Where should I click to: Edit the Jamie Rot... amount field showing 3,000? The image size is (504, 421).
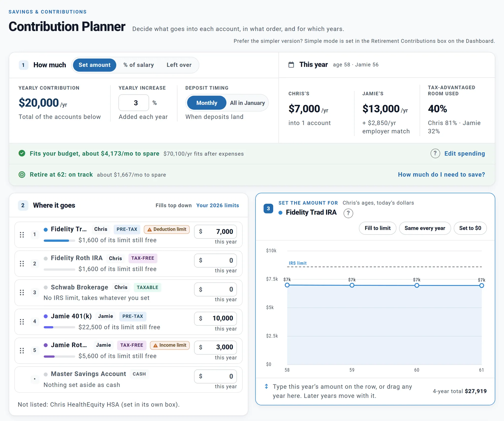point(215,347)
